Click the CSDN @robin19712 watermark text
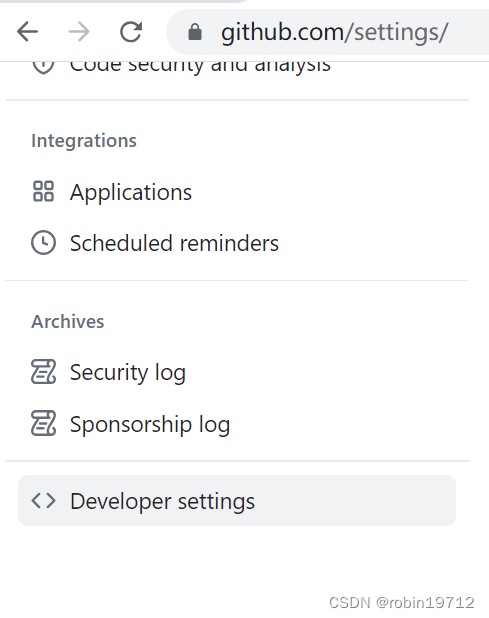 click(x=402, y=603)
